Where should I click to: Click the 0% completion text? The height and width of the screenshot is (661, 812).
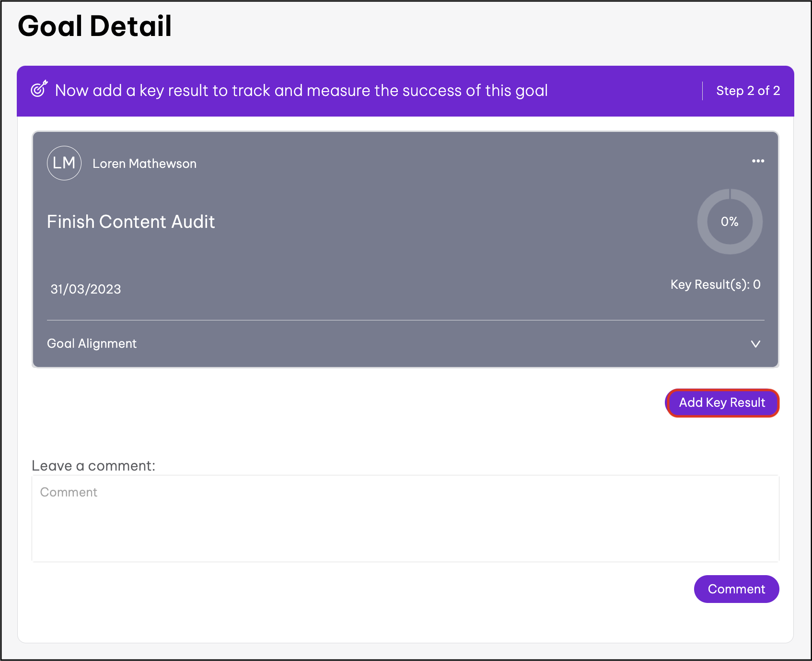[729, 222]
